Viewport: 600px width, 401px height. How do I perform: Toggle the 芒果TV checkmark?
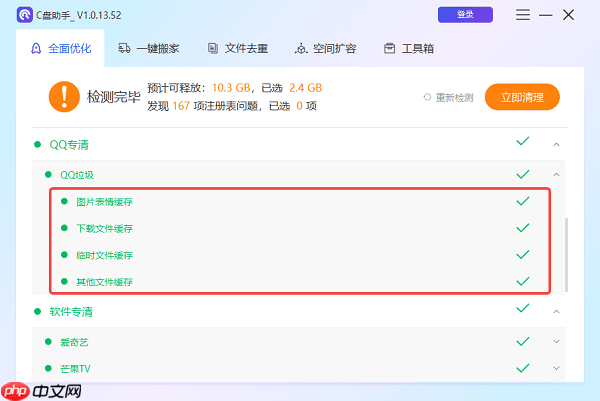pos(523,368)
